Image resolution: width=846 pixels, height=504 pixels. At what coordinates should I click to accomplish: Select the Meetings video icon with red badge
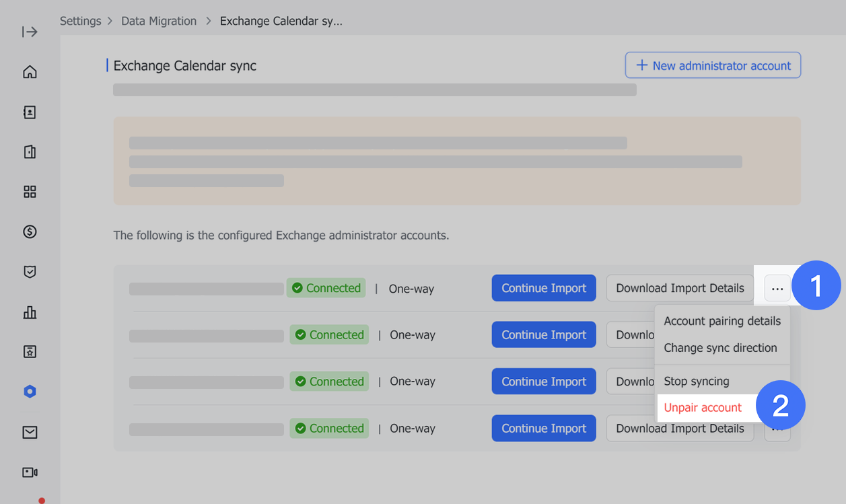(30, 472)
